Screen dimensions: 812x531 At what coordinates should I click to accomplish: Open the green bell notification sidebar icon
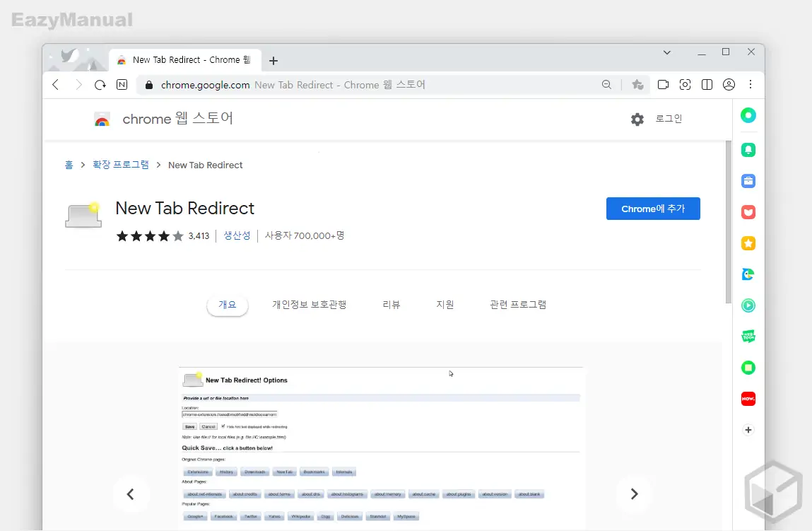coord(748,150)
